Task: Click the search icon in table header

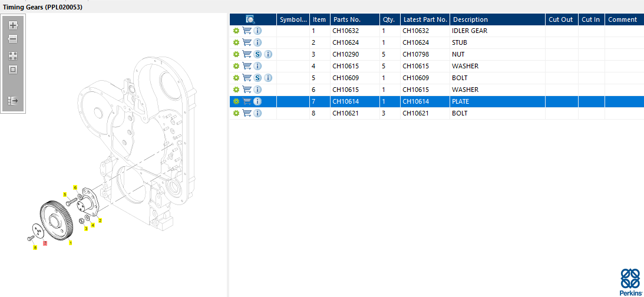Action: [250, 19]
